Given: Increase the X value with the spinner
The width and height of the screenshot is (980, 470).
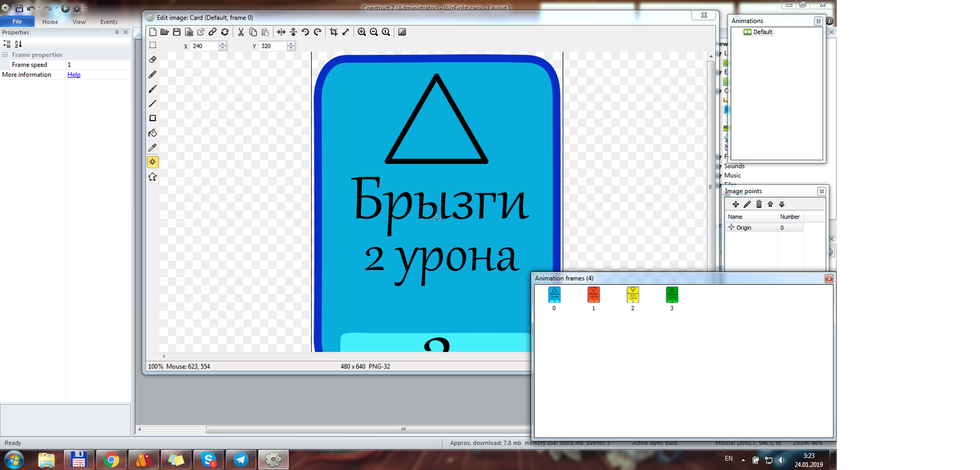Looking at the screenshot, I should tap(222, 43).
